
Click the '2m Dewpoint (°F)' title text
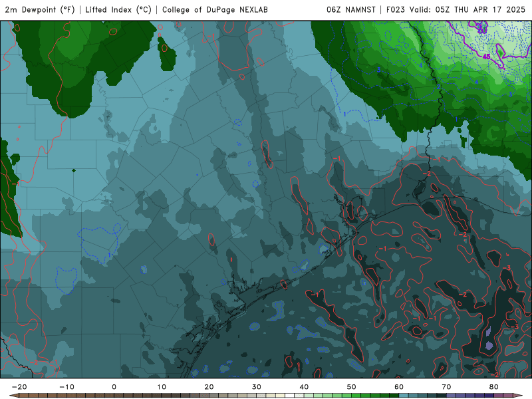[40, 10]
